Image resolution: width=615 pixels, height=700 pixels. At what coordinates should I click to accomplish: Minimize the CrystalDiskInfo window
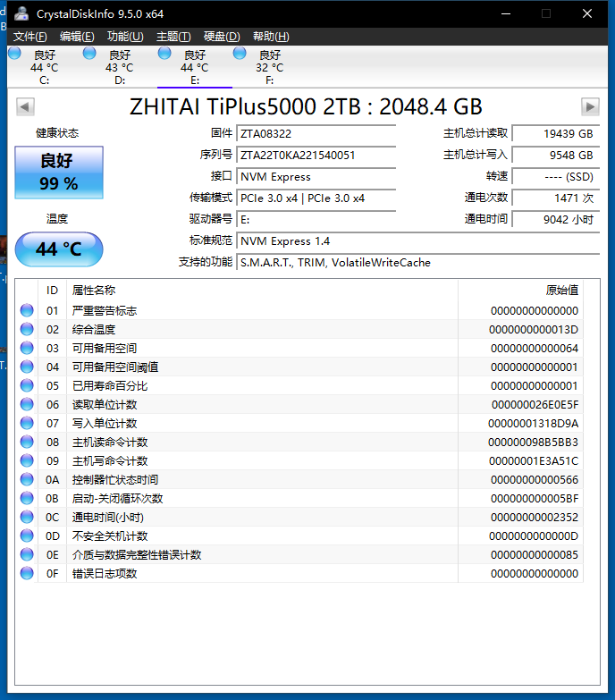click(x=506, y=13)
